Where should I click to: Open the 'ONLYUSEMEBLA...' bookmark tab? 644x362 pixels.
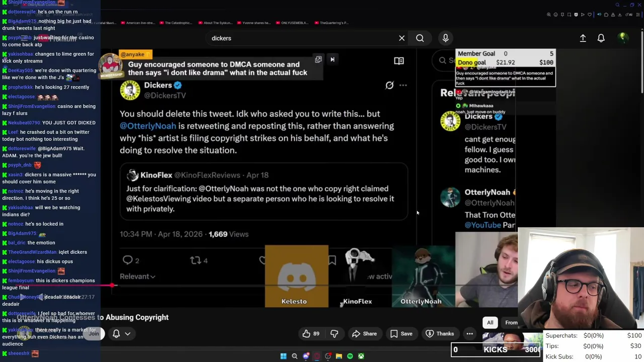291,23
